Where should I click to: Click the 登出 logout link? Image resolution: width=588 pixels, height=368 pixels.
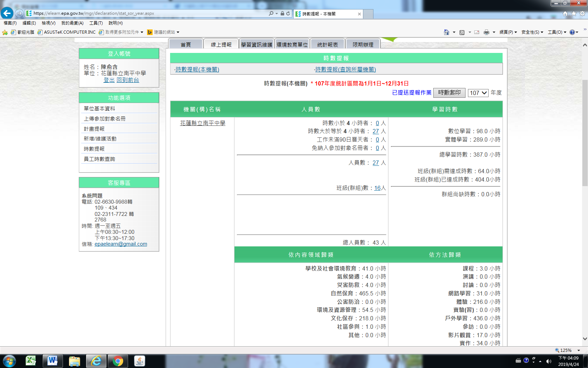point(109,80)
